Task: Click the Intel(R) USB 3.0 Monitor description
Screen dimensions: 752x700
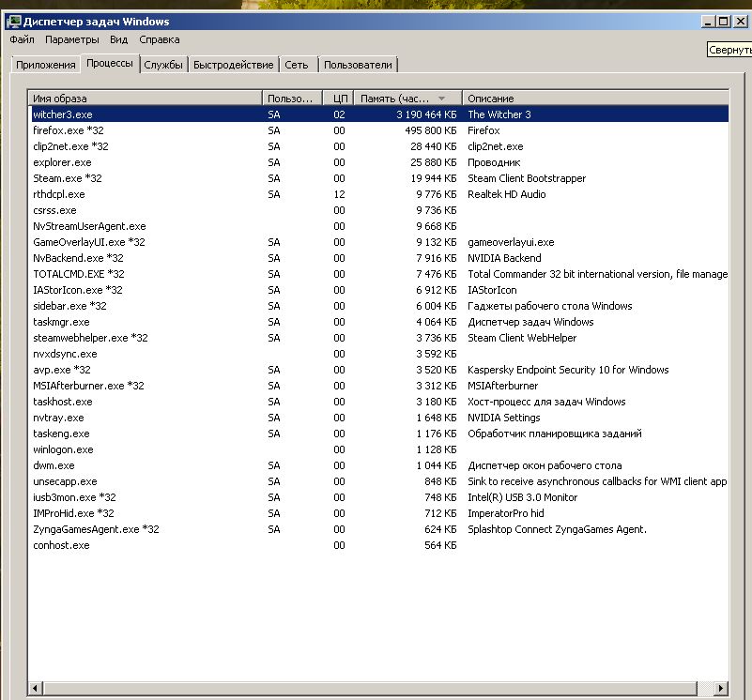Action: 522,497
